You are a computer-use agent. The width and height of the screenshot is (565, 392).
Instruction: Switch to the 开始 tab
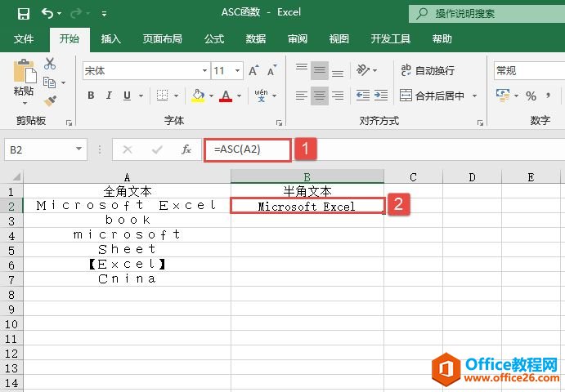point(70,38)
